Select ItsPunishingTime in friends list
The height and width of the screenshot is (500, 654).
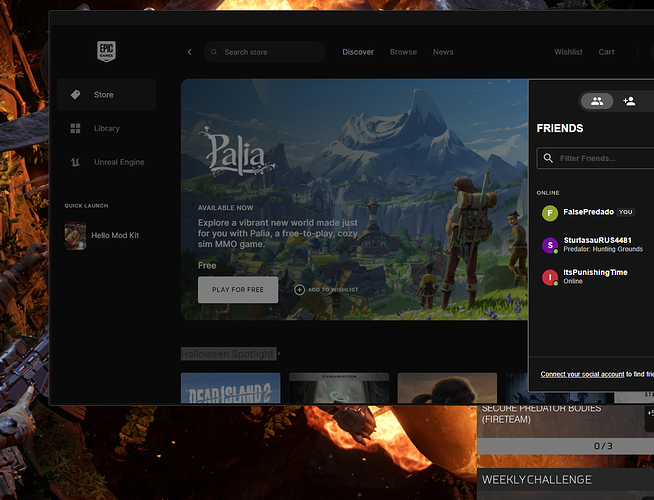[x=595, y=277]
